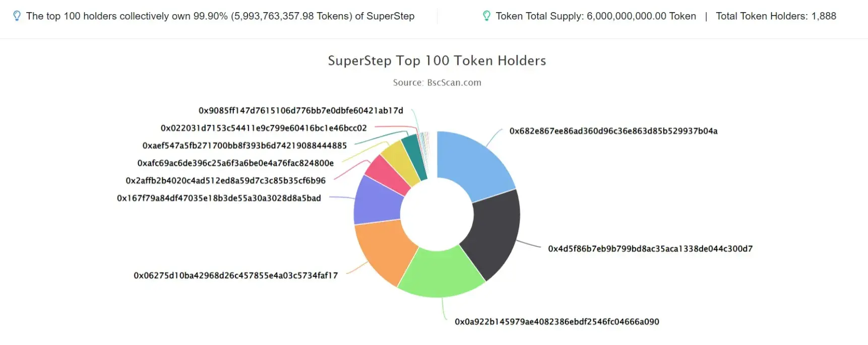The height and width of the screenshot is (345, 868).
Task: Click address label 0x06275d10ba42968d...af17
Action: (236, 275)
